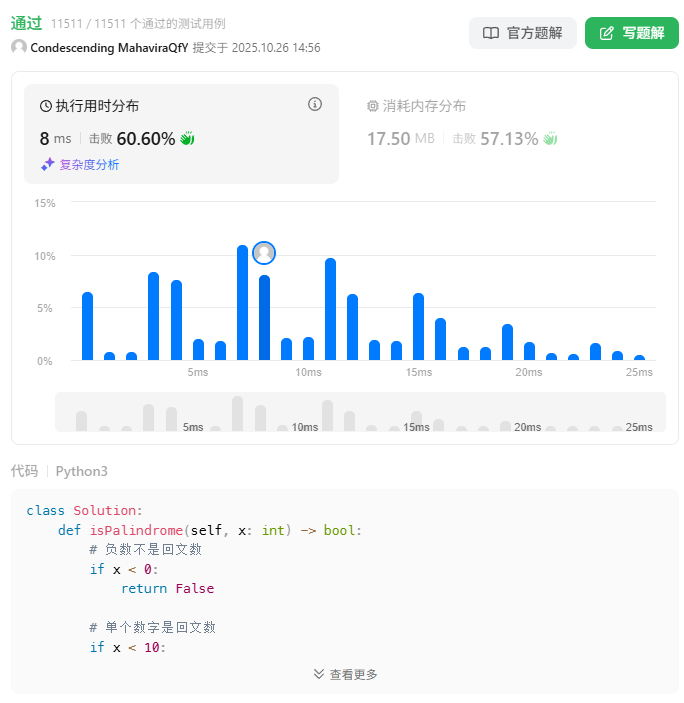
Task: Open Condescending MahaviraQfY user profile
Action: [109, 47]
